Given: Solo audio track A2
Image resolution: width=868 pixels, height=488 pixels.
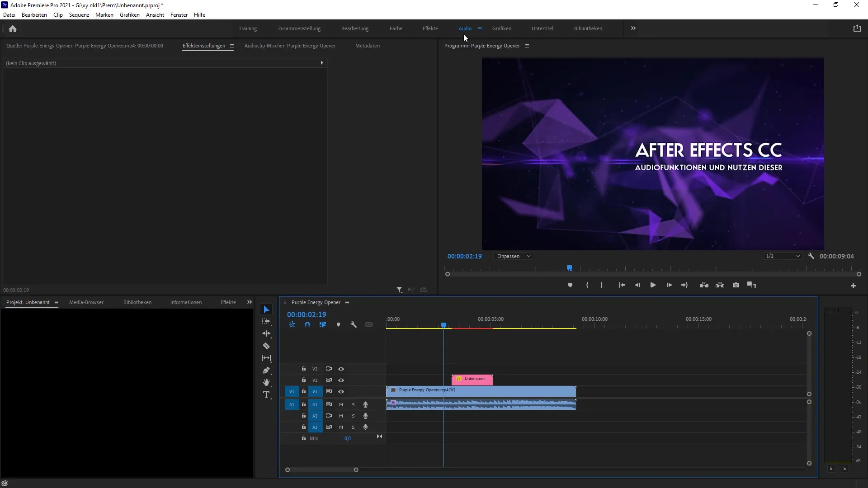Looking at the screenshot, I should pos(354,416).
